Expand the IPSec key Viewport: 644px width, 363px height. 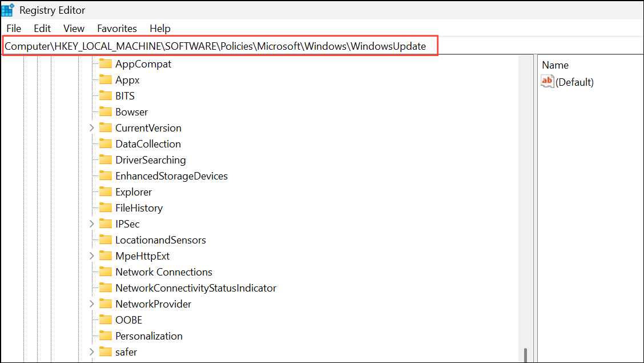pyautogui.click(x=92, y=224)
